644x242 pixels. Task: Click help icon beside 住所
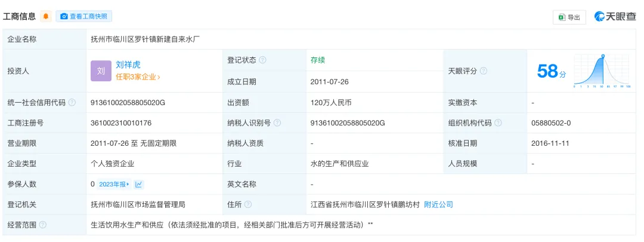[248, 205]
